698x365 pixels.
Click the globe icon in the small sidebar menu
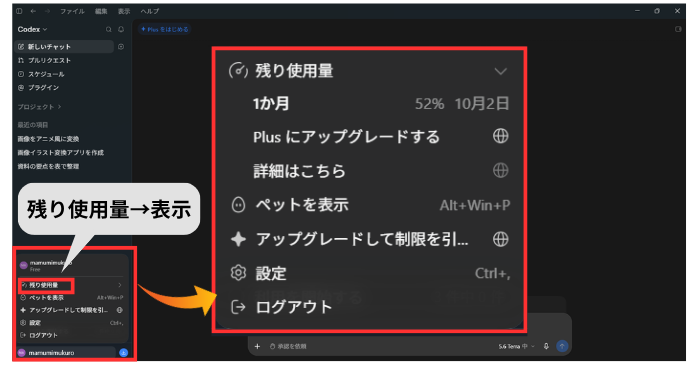click(120, 310)
